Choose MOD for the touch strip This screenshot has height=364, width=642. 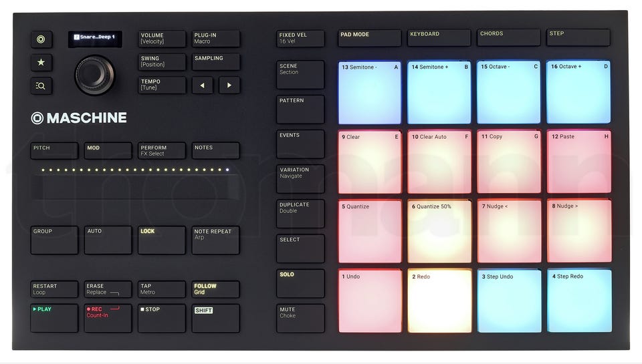pyautogui.click(x=108, y=150)
